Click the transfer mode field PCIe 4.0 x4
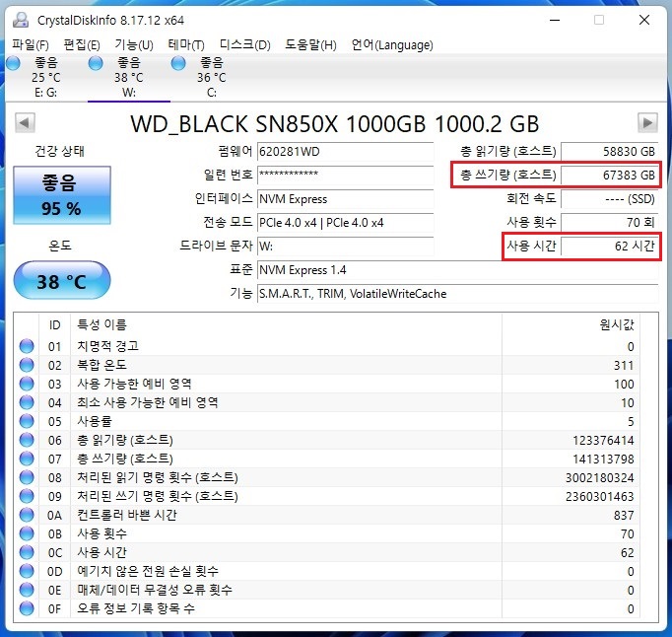672x637 pixels. click(346, 223)
